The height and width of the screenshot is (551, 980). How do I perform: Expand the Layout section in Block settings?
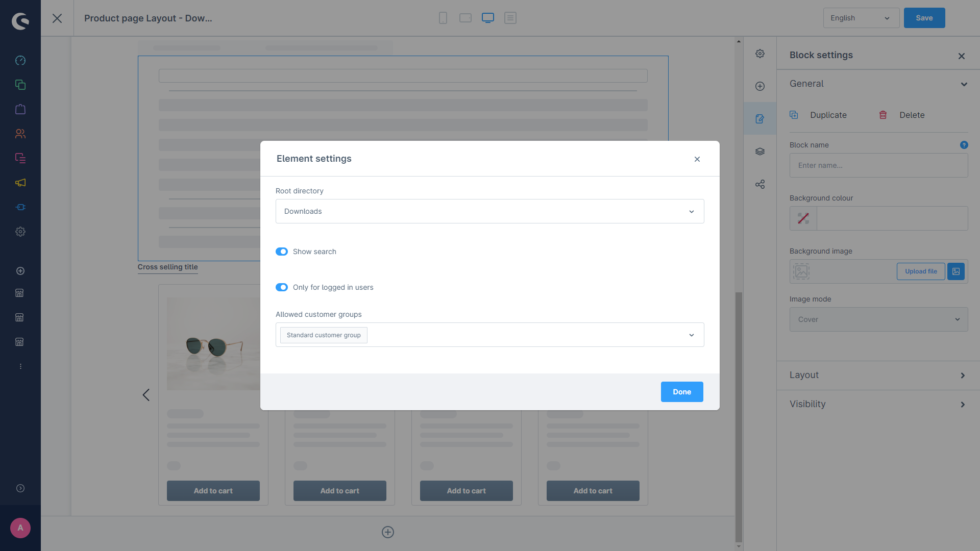click(879, 375)
